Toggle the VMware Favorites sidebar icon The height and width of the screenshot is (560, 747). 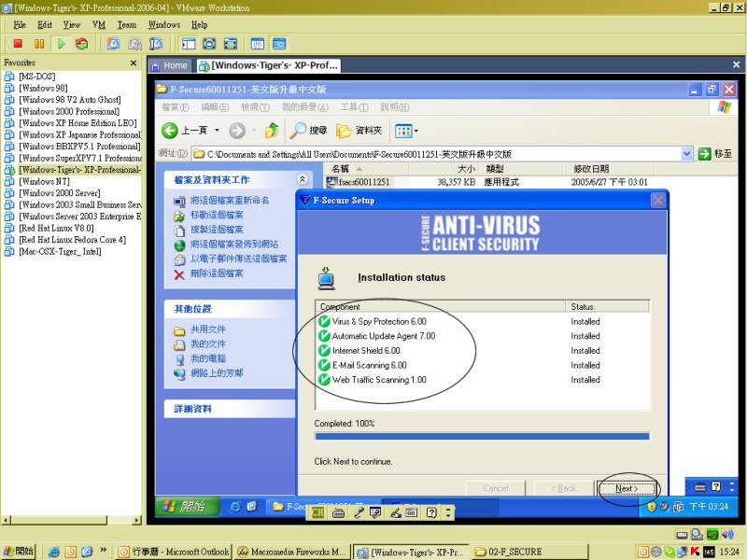pyautogui.click(x=189, y=44)
